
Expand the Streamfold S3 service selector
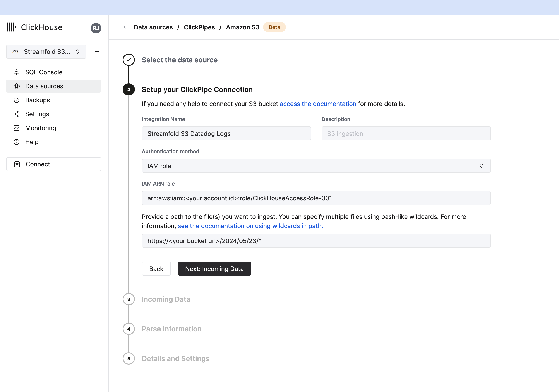pyautogui.click(x=46, y=52)
